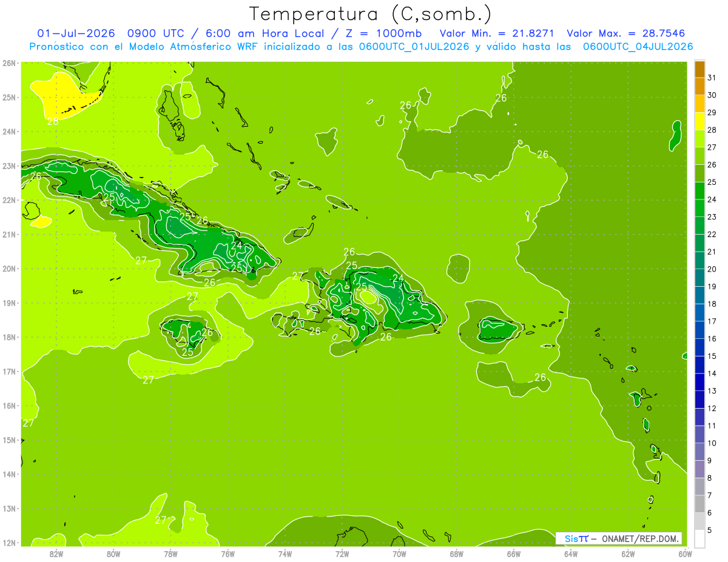Viewport: 728px width, 562px height.
Task: Click the orange swatch between 30 and 31
Action: [699, 87]
